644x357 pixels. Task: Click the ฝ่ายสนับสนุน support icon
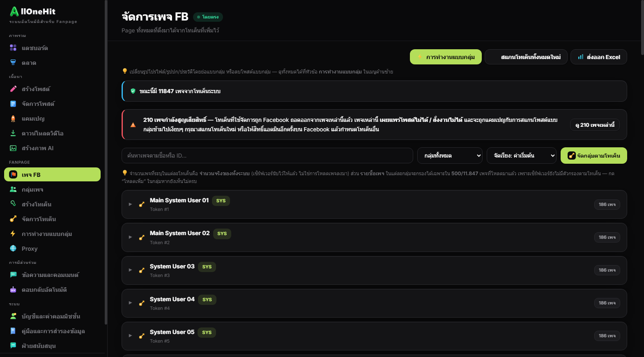(x=13, y=346)
